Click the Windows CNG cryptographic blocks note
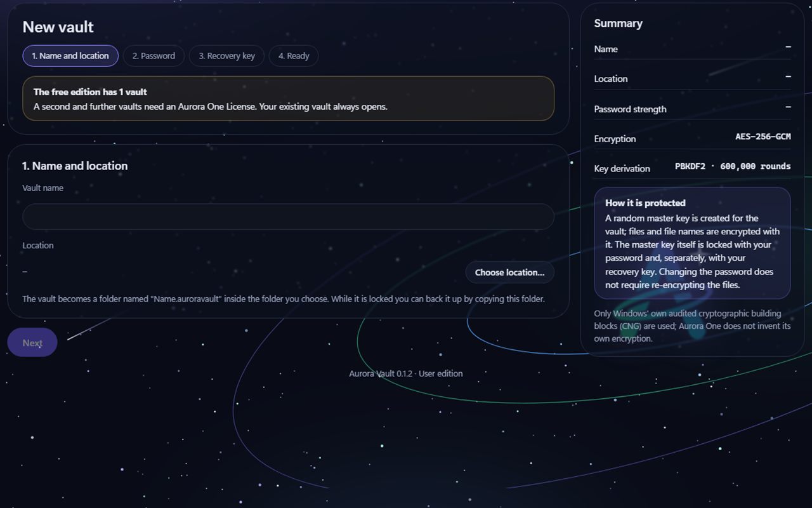812x508 pixels. (692, 326)
